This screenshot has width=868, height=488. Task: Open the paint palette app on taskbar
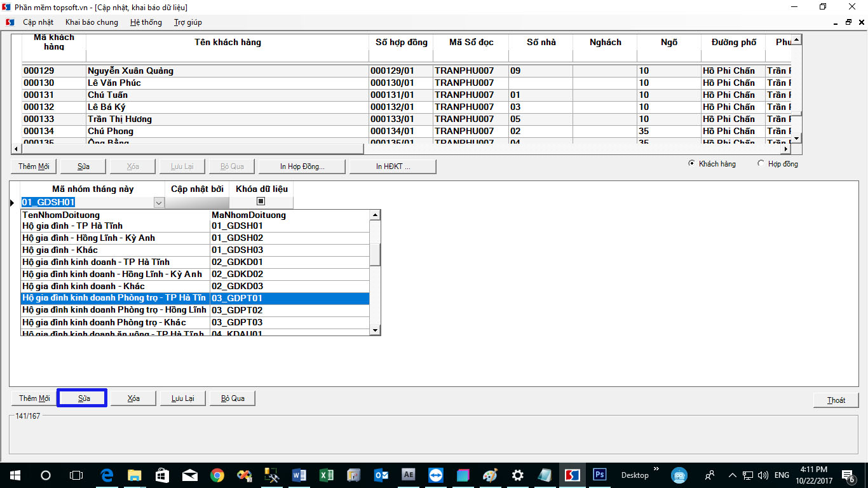(x=490, y=475)
